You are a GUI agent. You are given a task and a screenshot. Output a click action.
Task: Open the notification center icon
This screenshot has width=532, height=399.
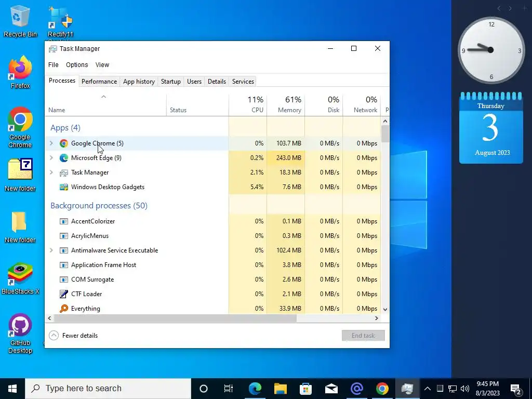(516, 389)
